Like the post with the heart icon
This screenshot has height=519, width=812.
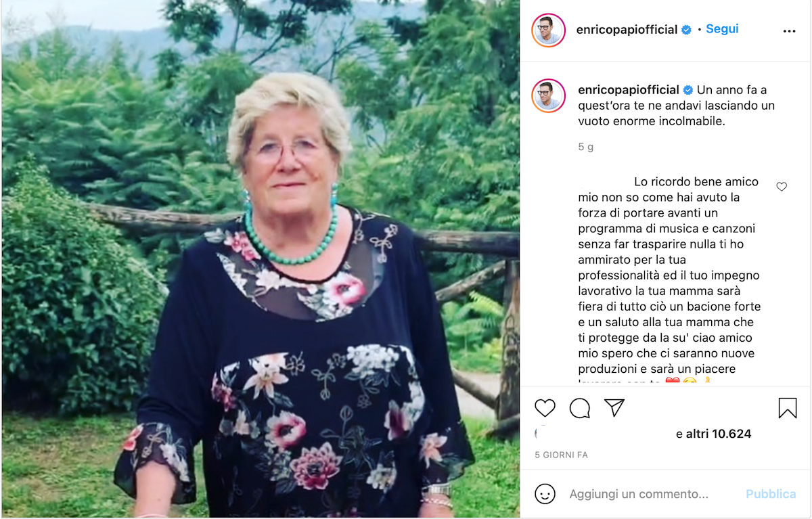coord(545,407)
